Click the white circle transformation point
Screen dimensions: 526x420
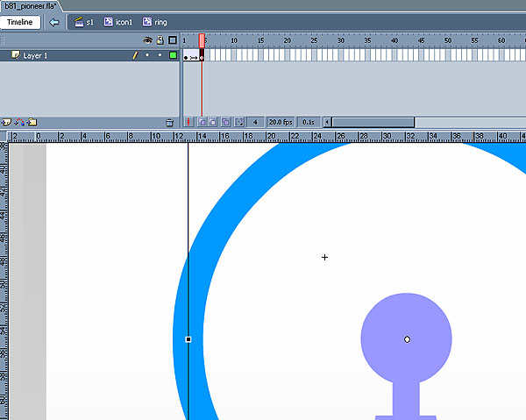pyautogui.click(x=407, y=339)
